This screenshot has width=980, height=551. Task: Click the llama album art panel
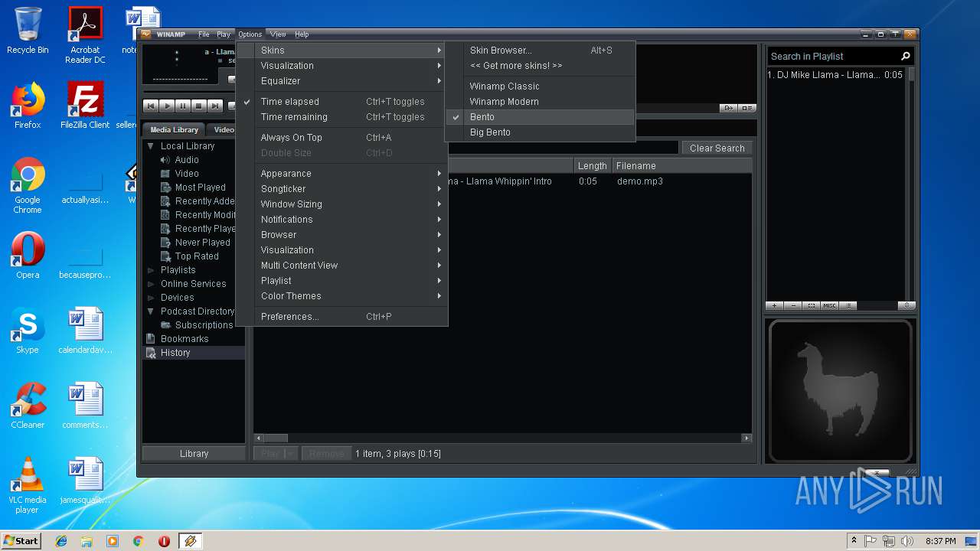click(841, 390)
